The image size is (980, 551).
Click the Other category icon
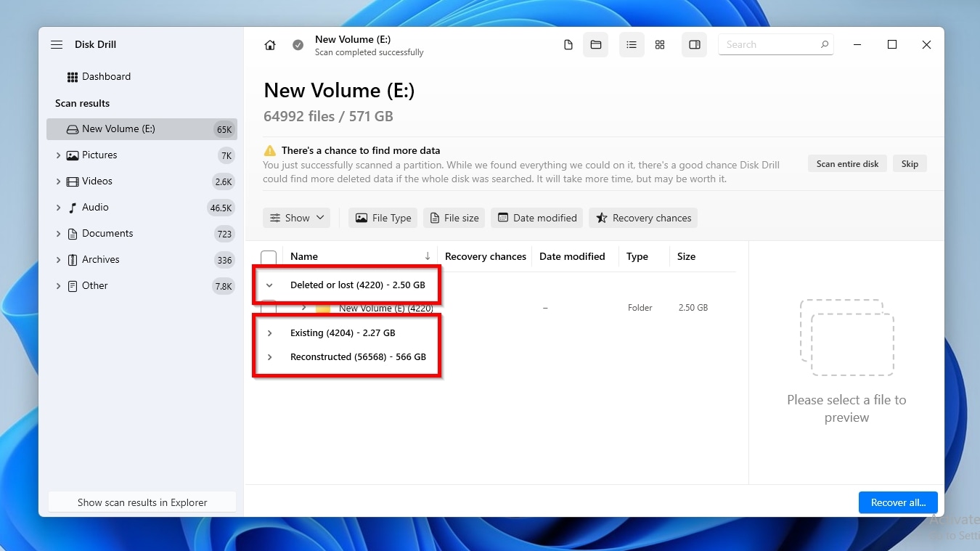[x=73, y=286]
